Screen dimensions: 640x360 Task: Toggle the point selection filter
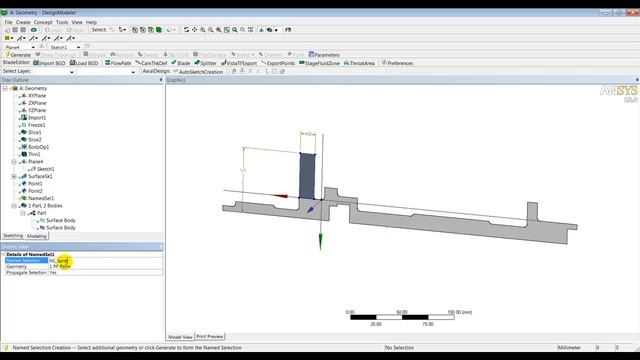point(135,30)
